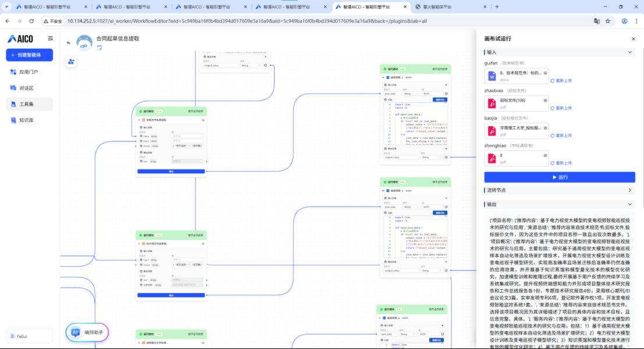The height and width of the screenshot is (349, 644).
Task: Click the zhaobiao PDF file icon
Action: [491, 104]
